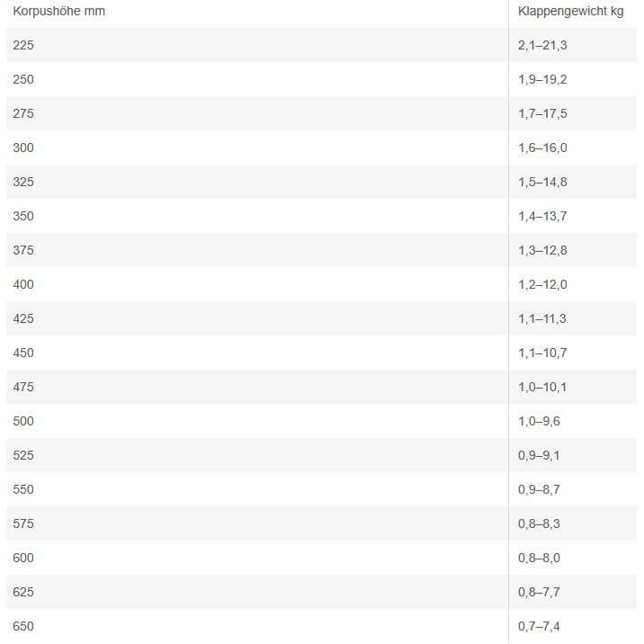The image size is (644, 644).
Task: Select the 375 body height cell
Action: [23, 250]
